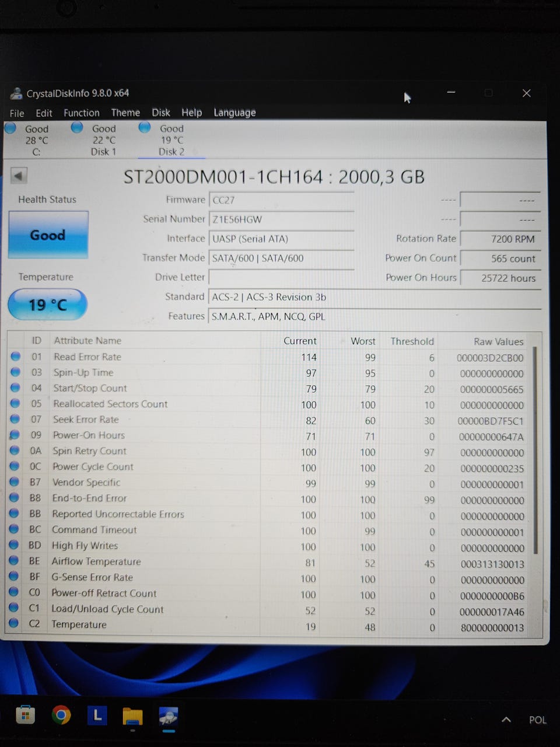
Task: Click the status dot of Command Timeout
Action: point(15,529)
